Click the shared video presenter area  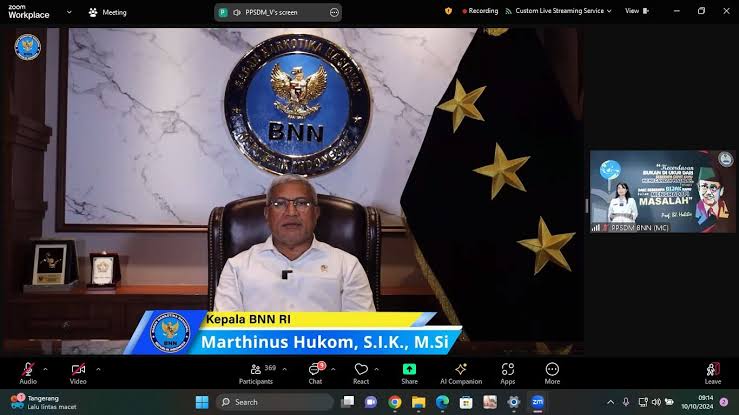[292, 191]
